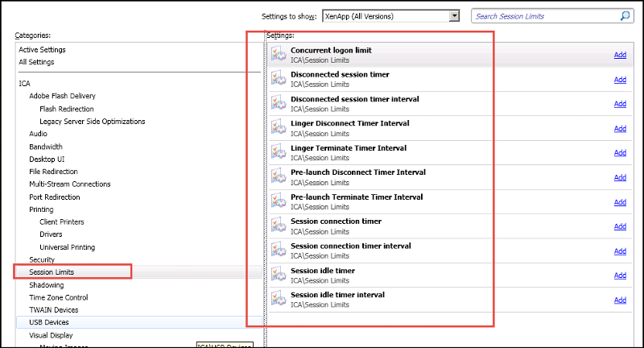Screen dimensions: 644x348
Task: Click the Disconnected session timer title text
Action: pos(340,74)
